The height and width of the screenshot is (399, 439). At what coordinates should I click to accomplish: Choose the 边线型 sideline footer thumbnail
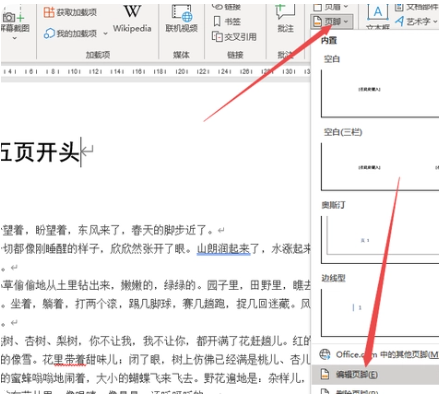click(x=380, y=313)
